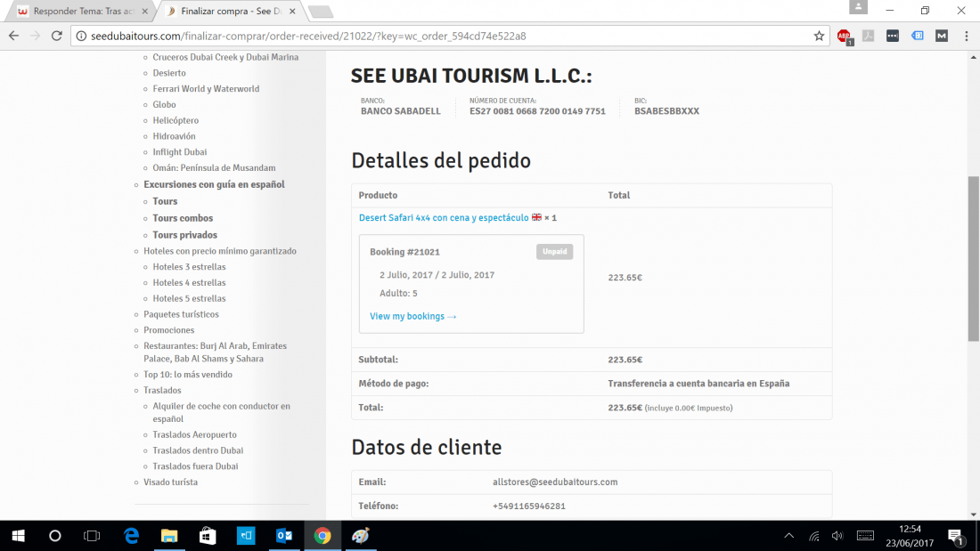Close the 'Responder Tema' tab
This screenshot has height=551, width=980.
tap(145, 12)
